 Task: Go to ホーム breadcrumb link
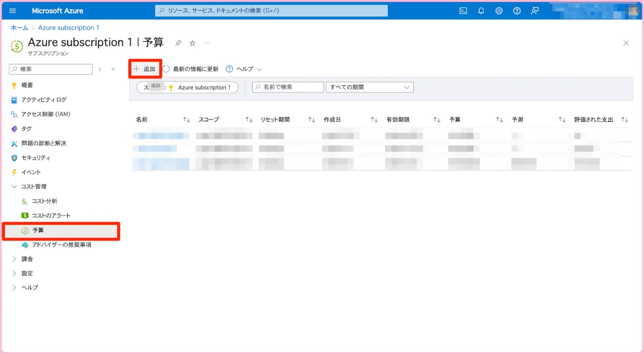pyautogui.click(x=19, y=28)
